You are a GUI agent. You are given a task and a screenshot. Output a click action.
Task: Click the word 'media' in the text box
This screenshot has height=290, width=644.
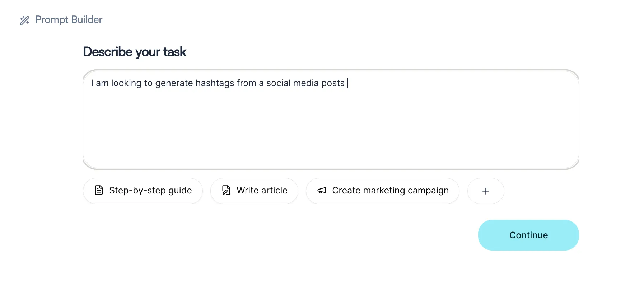click(x=306, y=83)
